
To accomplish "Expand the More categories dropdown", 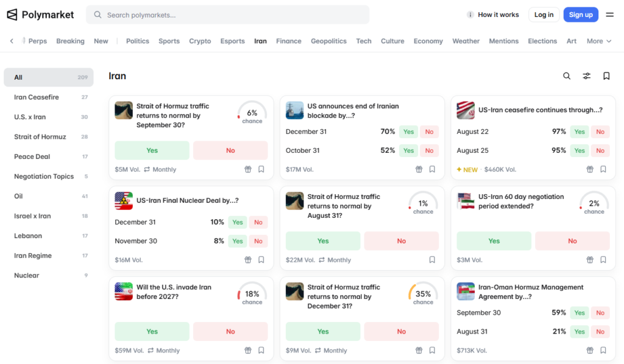I will [x=599, y=41].
